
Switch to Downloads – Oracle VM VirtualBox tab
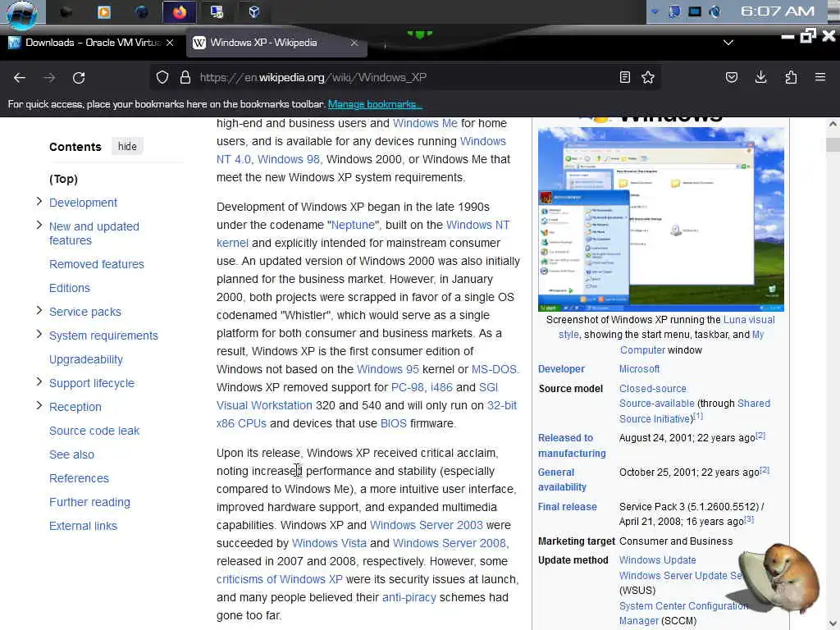92,43
